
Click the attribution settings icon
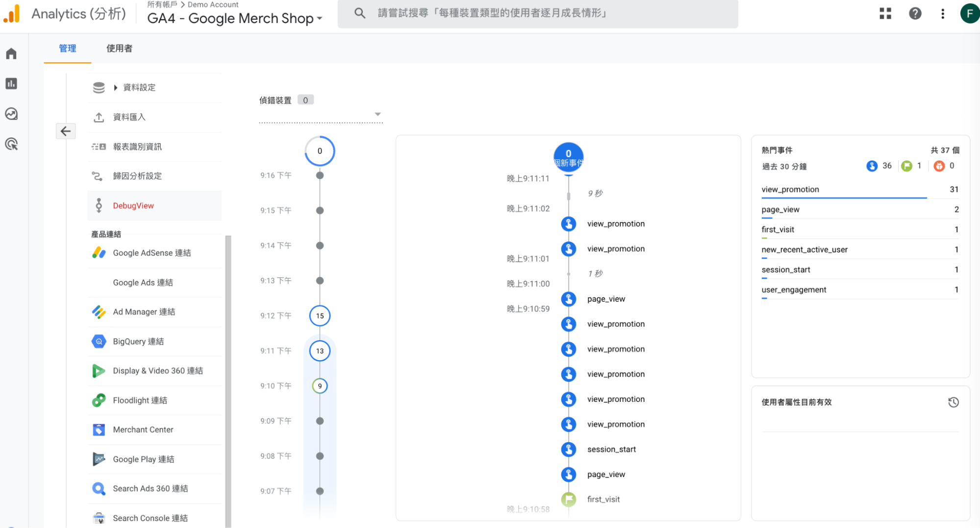(x=97, y=176)
